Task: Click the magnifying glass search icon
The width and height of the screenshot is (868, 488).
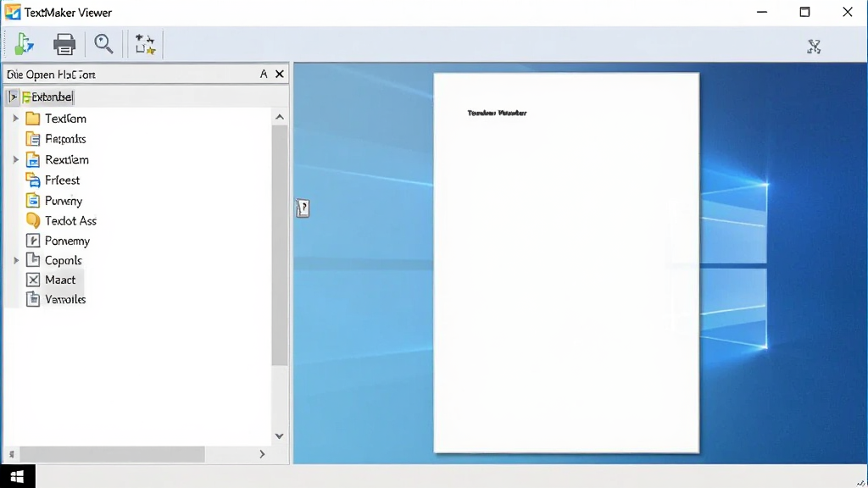Action: 103,44
